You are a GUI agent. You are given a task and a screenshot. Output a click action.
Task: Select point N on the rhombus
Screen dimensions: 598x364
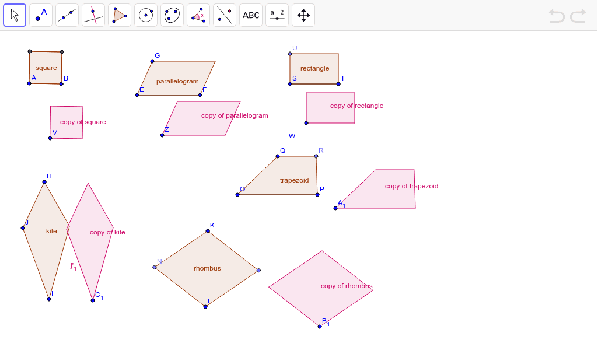[155, 268]
